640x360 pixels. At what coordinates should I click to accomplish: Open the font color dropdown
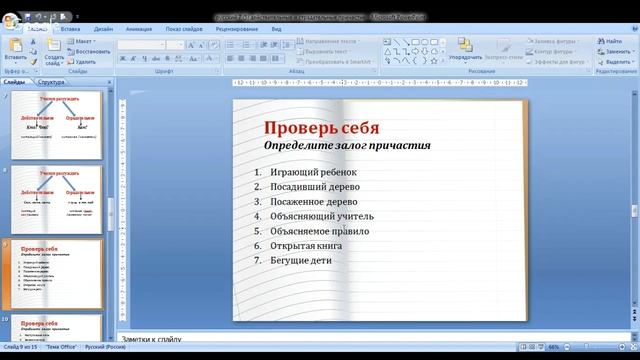(210, 59)
